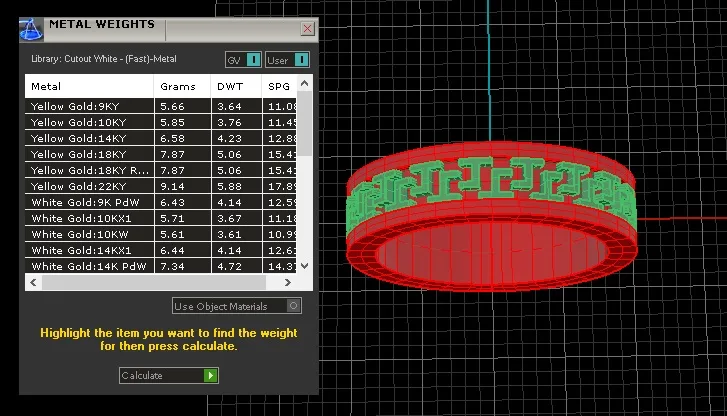Sort by the Metal column header
This screenshot has width=727, height=416.
[89, 86]
